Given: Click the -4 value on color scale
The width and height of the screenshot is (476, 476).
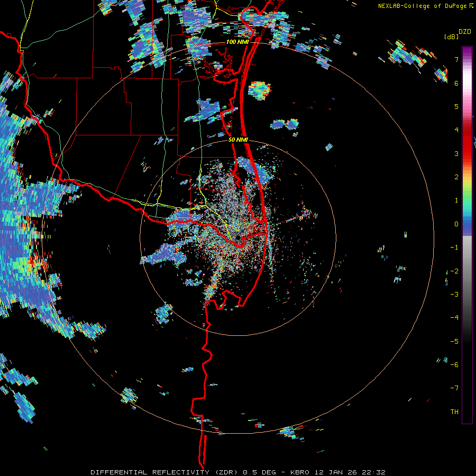Looking at the screenshot, I should (x=454, y=318).
